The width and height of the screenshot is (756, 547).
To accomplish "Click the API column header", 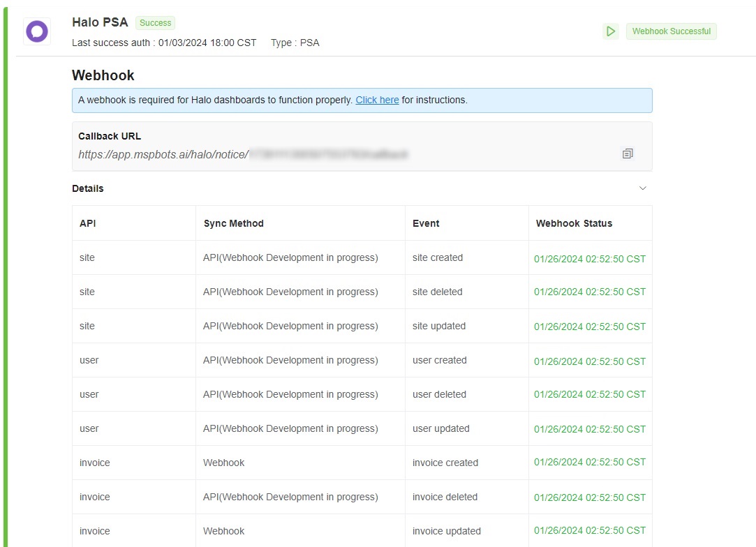I will coord(88,223).
